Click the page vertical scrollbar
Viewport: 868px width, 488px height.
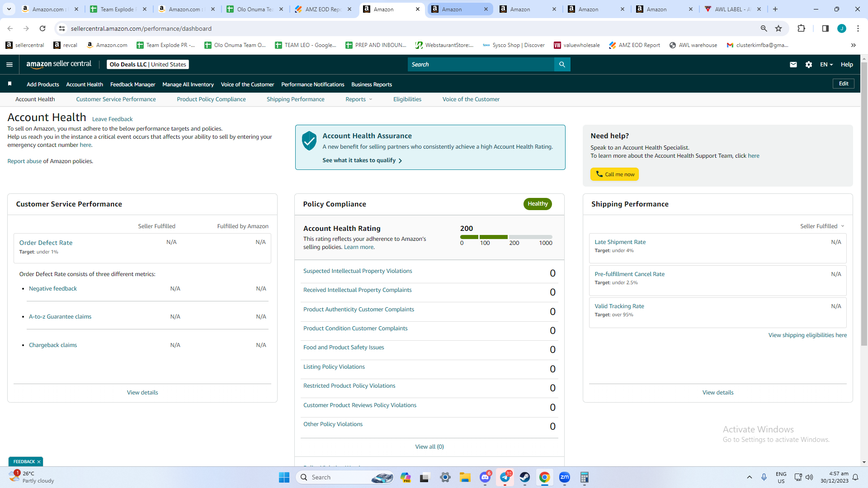[x=864, y=203]
